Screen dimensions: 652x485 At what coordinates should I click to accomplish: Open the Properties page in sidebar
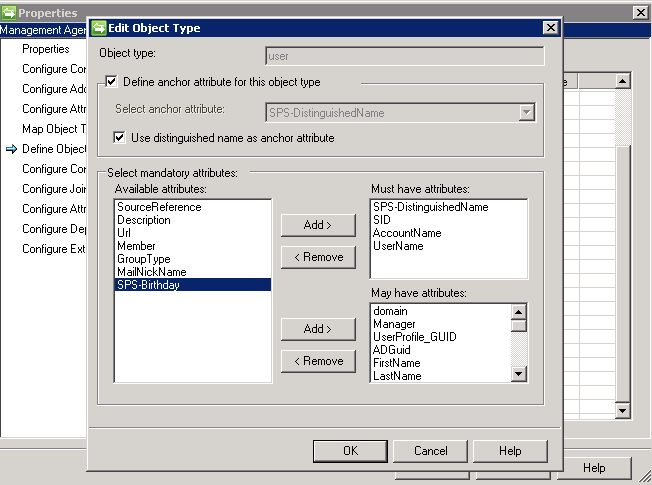coord(46,49)
